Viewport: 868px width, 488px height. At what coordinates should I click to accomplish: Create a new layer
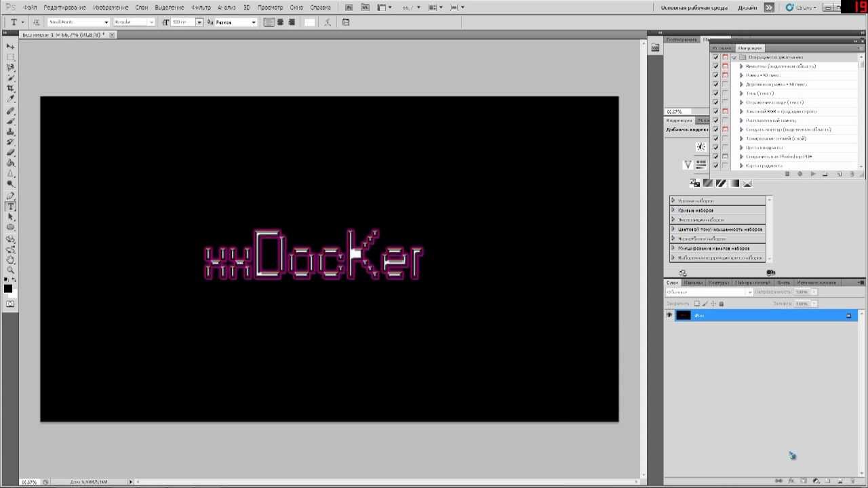[841, 481]
